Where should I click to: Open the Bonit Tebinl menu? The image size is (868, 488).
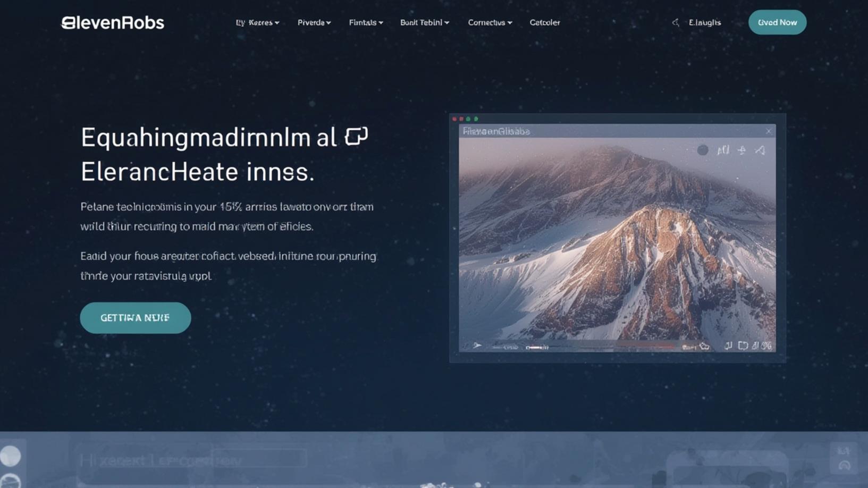coord(424,23)
